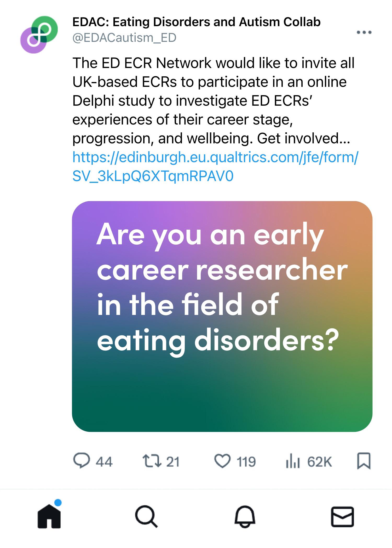
Task: Go to the Home tab
Action: 49,517
